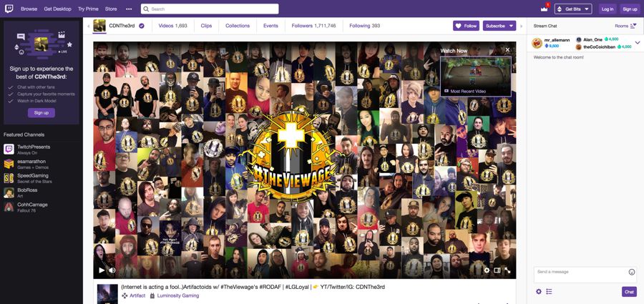Focus the search field
Image resolution: width=644 pixels, height=304 pixels.
pyautogui.click(x=210, y=9)
